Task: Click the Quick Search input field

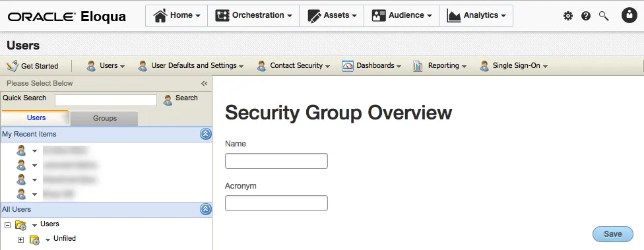Action: 106,100
